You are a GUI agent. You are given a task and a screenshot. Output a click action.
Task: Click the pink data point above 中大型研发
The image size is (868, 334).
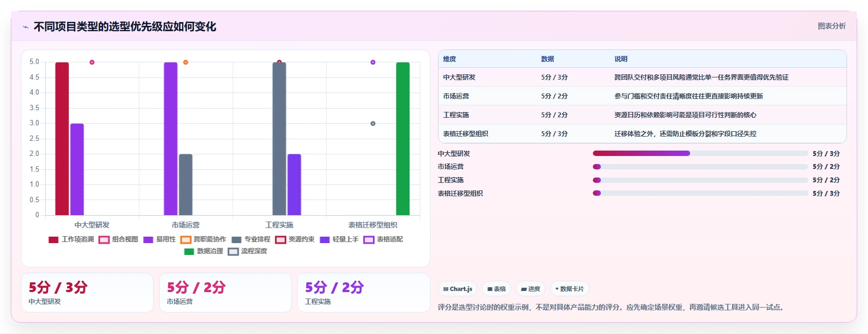point(92,62)
